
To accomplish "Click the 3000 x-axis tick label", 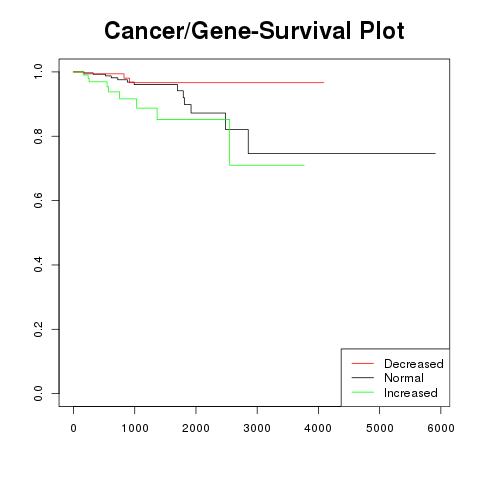I will point(257,428).
